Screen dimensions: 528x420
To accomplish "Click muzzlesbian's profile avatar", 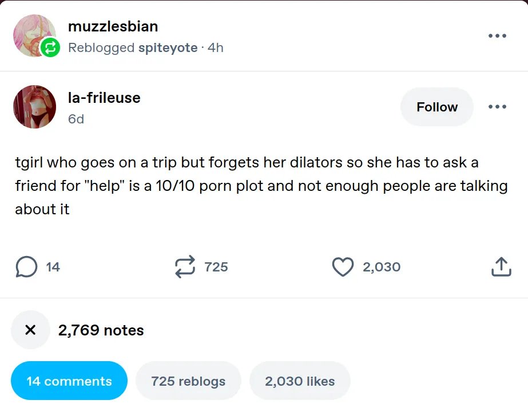I will pos(33,34).
